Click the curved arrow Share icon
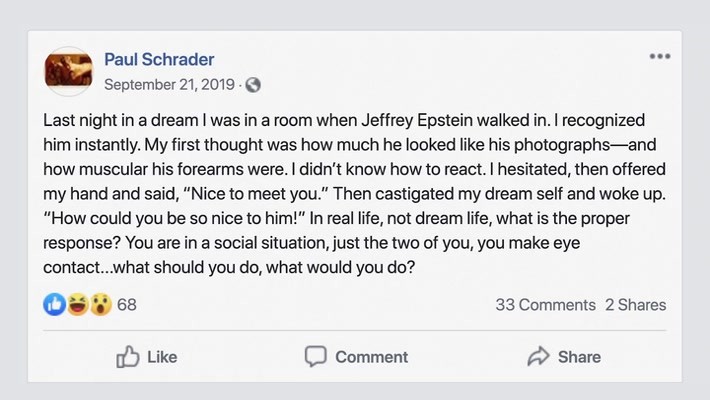 click(538, 356)
